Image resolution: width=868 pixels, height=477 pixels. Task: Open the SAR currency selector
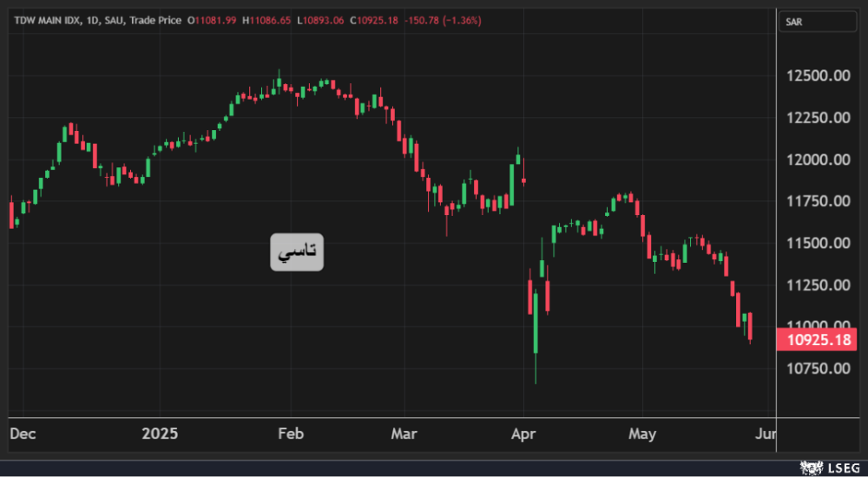click(x=818, y=22)
